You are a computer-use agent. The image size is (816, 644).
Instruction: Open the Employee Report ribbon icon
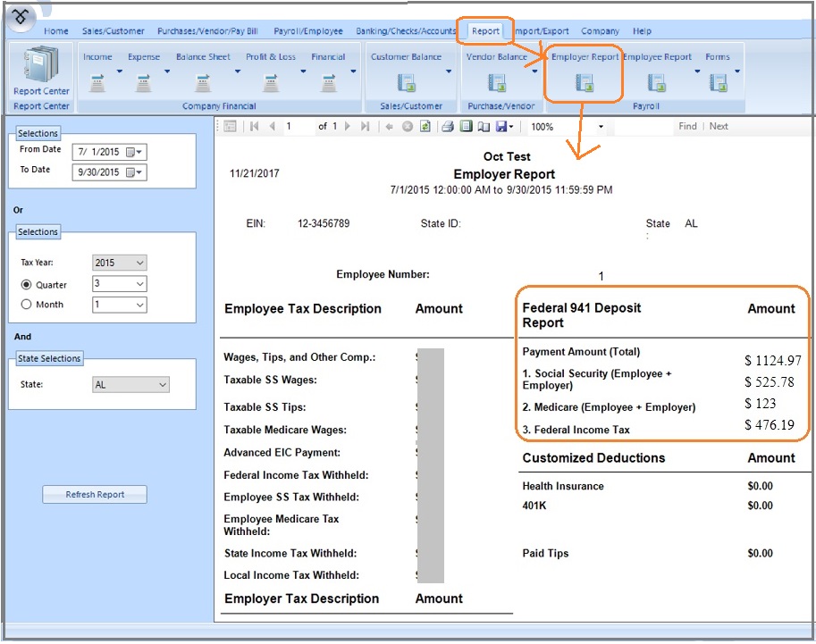click(x=657, y=83)
